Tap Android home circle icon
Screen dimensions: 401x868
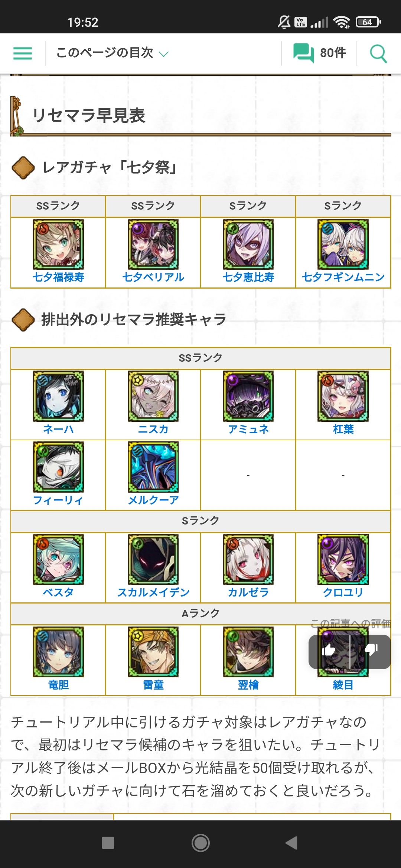200,843
